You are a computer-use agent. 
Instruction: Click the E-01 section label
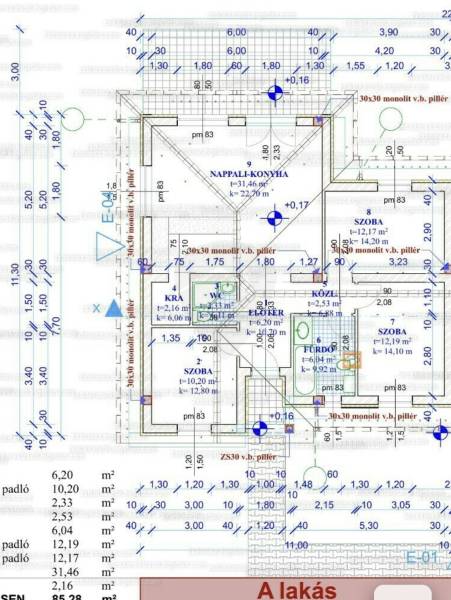pos(421,558)
